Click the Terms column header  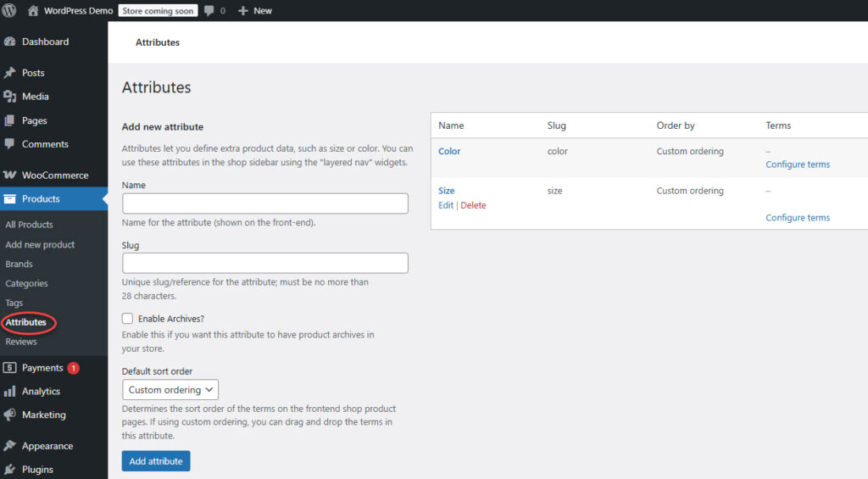[778, 125]
